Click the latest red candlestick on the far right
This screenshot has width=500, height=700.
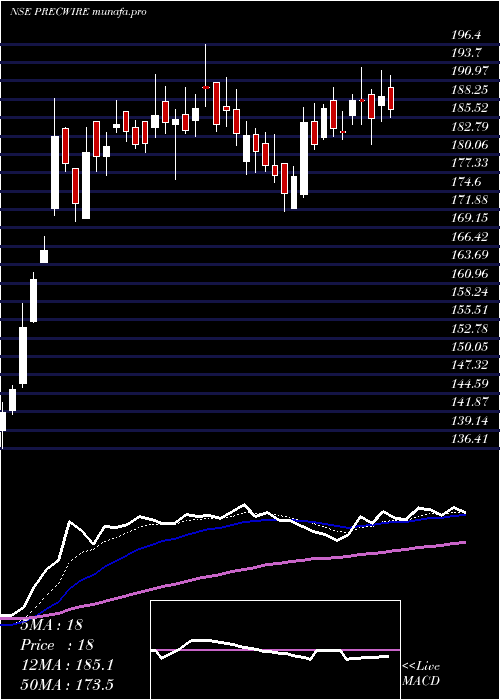[x=391, y=98]
